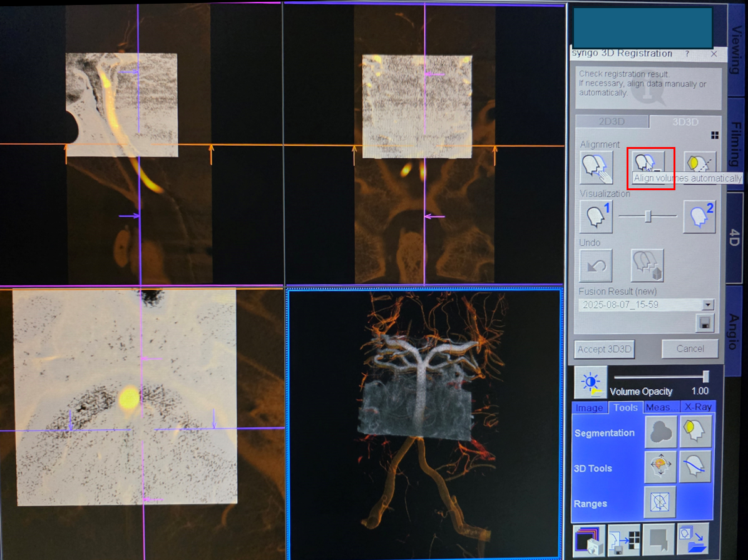Screen dimensions: 748x560
Task: Switch to the Image tab
Action: (x=589, y=408)
